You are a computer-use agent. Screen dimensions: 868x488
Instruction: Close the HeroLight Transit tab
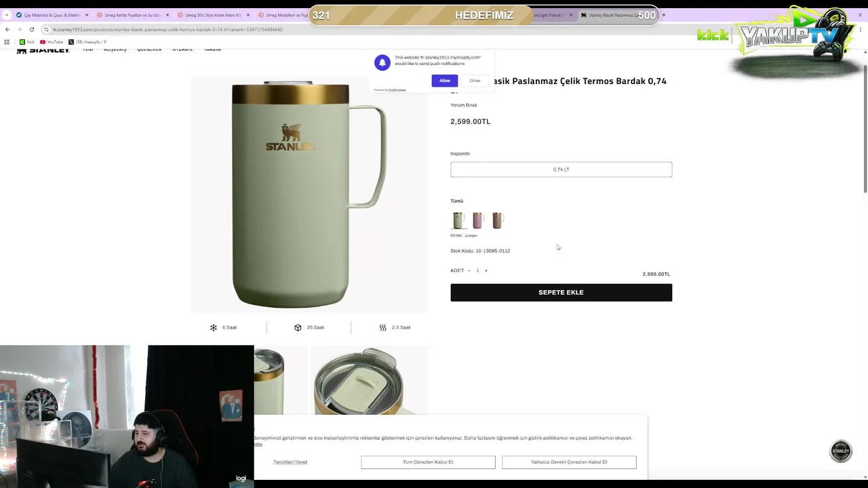coord(571,15)
